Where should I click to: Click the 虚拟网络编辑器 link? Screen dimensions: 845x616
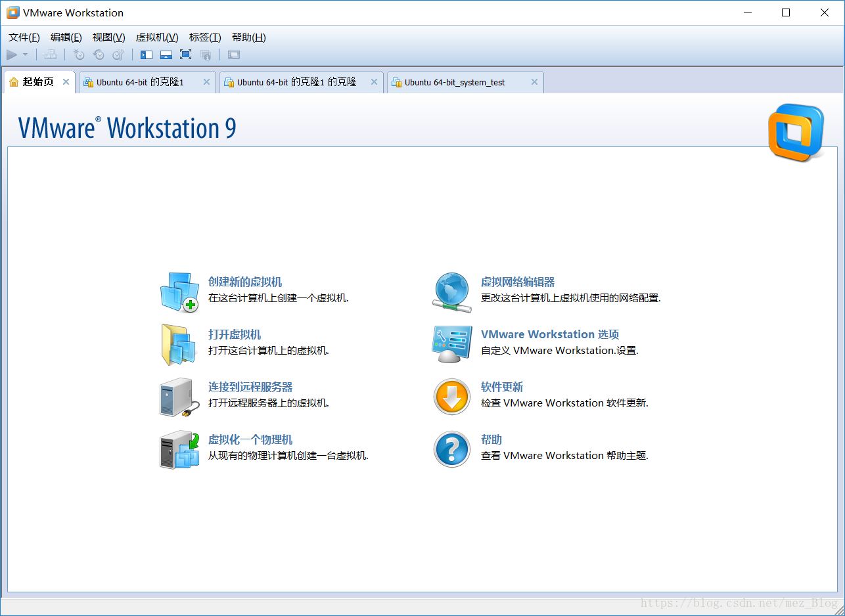tap(518, 282)
